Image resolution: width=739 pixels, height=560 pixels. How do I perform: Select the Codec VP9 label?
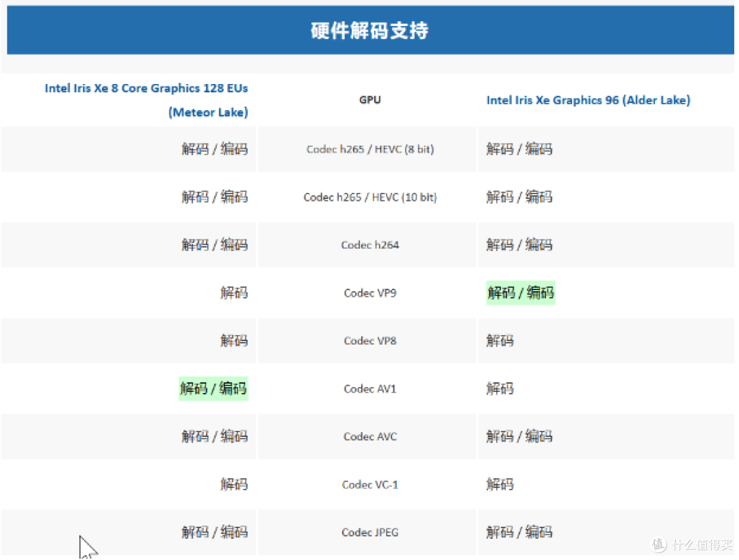370,293
